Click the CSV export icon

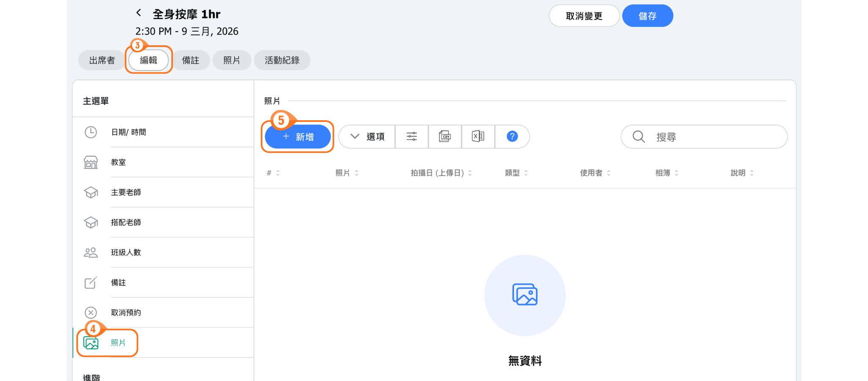tap(445, 136)
